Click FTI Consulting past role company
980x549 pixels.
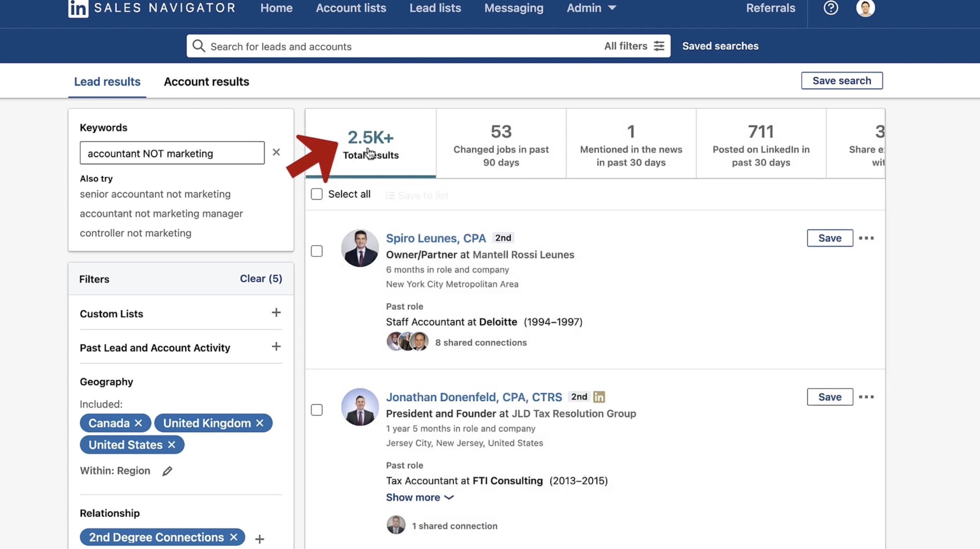click(x=508, y=481)
